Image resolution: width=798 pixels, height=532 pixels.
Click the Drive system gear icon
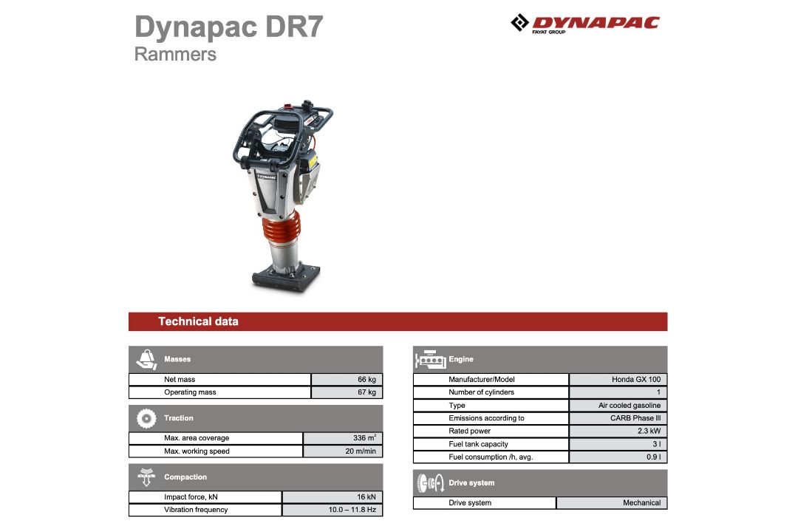(431, 482)
